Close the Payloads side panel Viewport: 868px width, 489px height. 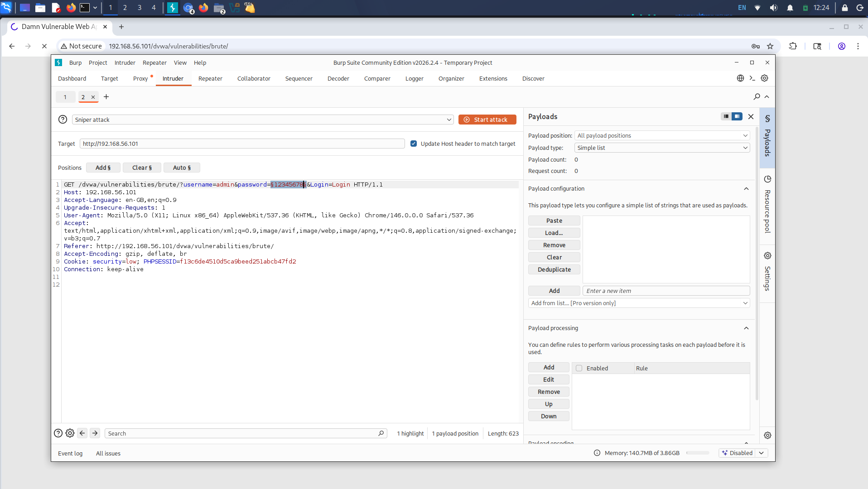click(751, 117)
